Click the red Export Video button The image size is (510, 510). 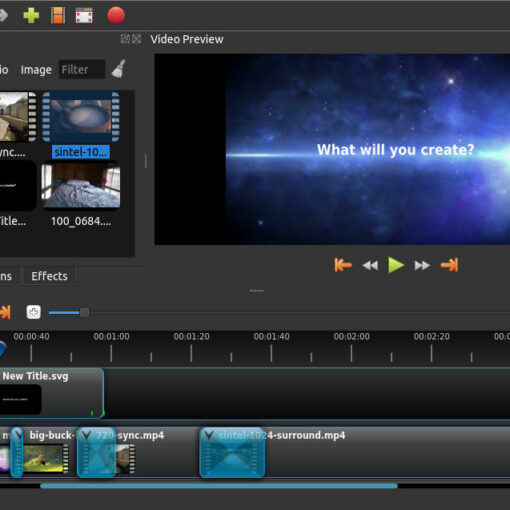coord(116,15)
